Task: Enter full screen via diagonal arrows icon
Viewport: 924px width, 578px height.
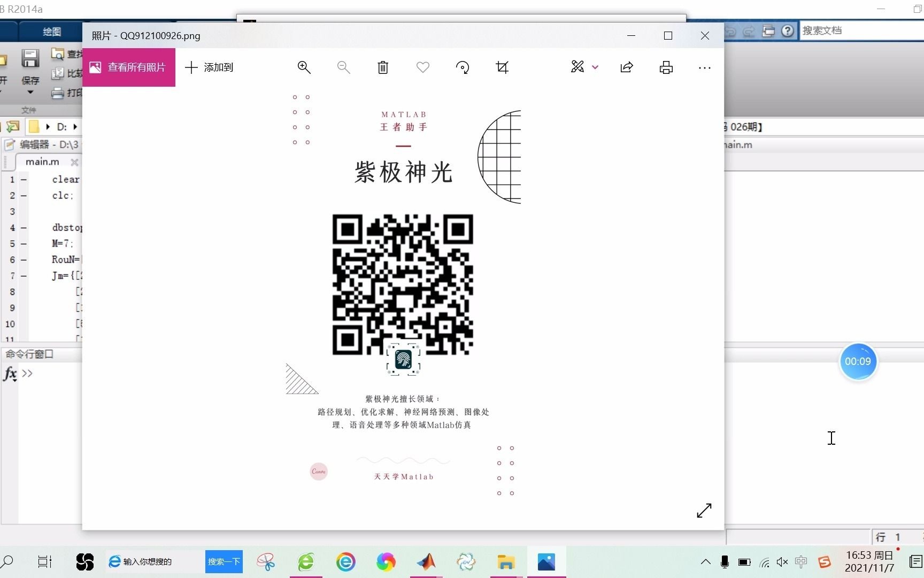Action: [x=704, y=511]
